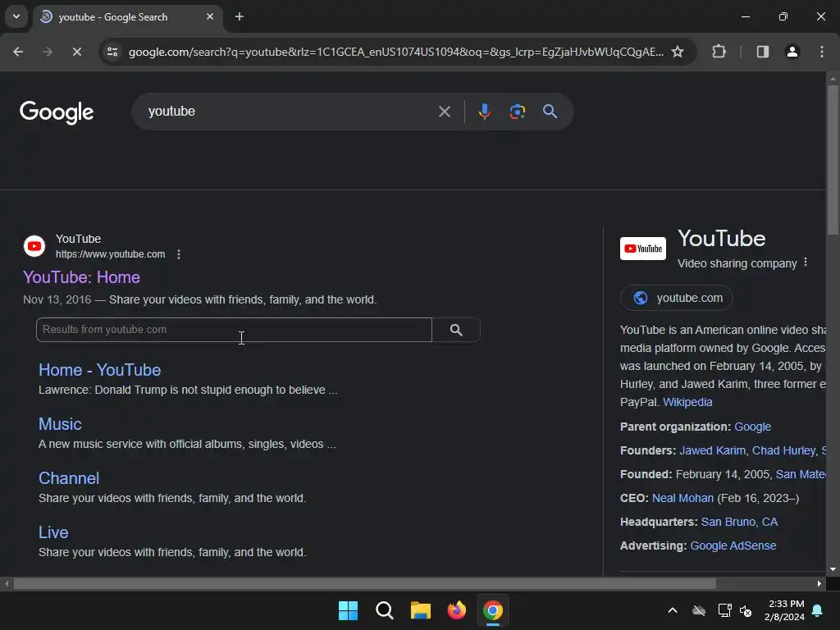Open the tab search dropdown arrow
Image resolution: width=840 pixels, height=630 pixels.
(16, 16)
